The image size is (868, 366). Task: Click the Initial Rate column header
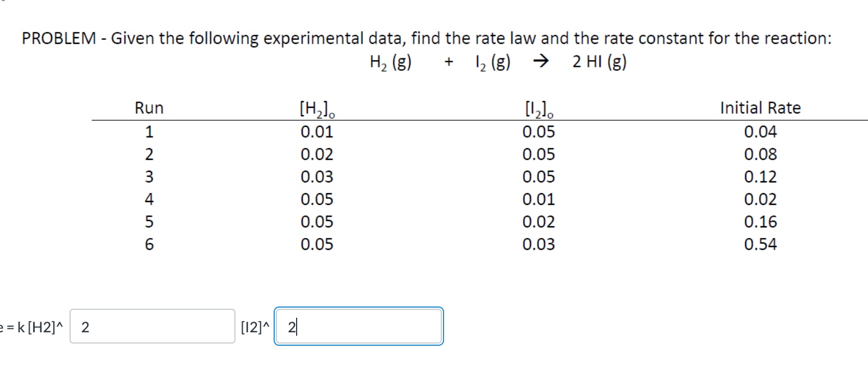[760, 107]
